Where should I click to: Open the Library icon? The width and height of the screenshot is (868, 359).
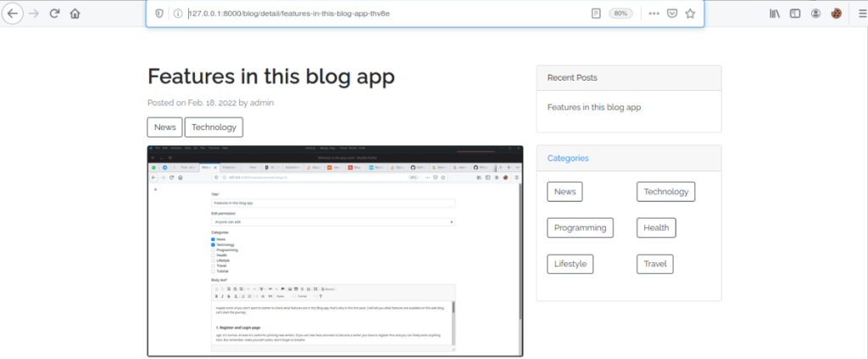tap(775, 14)
